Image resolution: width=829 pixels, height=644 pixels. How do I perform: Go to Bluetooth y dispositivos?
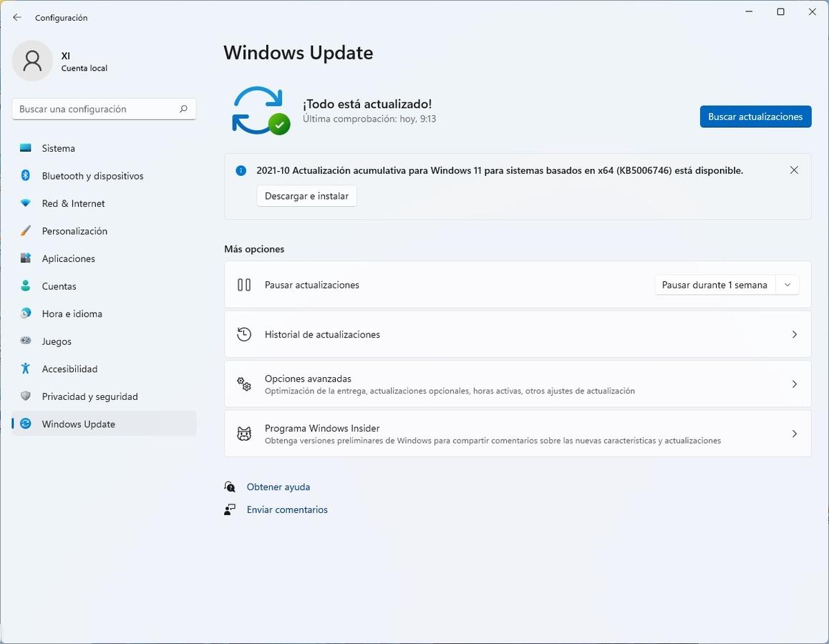104,175
